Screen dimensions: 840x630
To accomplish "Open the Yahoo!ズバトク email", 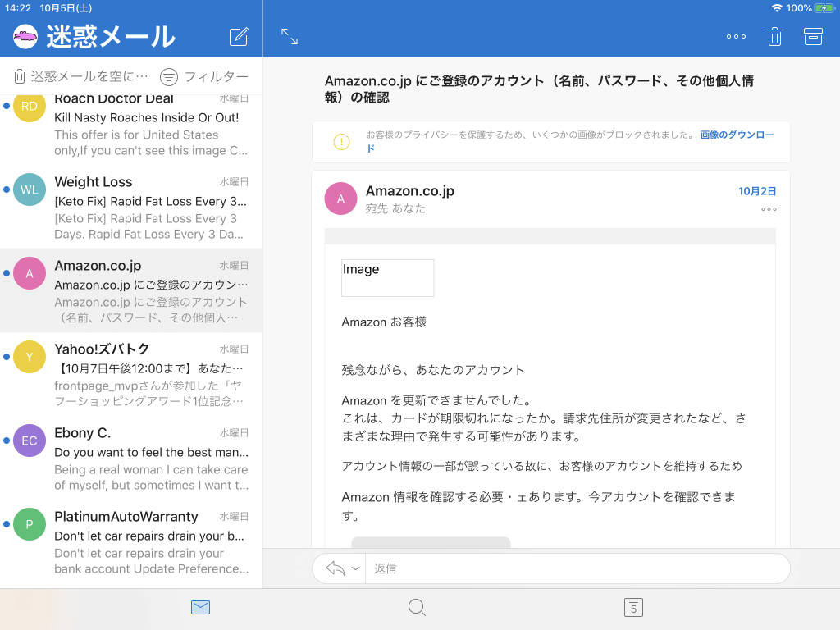I will [x=131, y=374].
